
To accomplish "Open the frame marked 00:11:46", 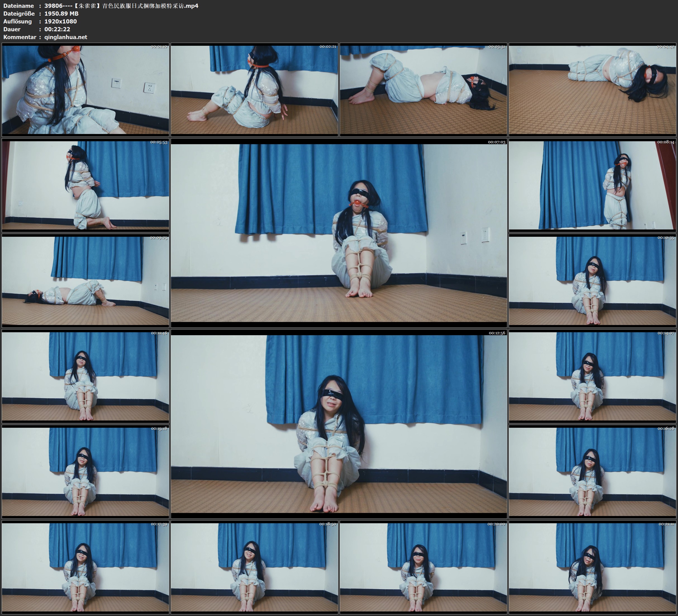I will click(x=85, y=376).
